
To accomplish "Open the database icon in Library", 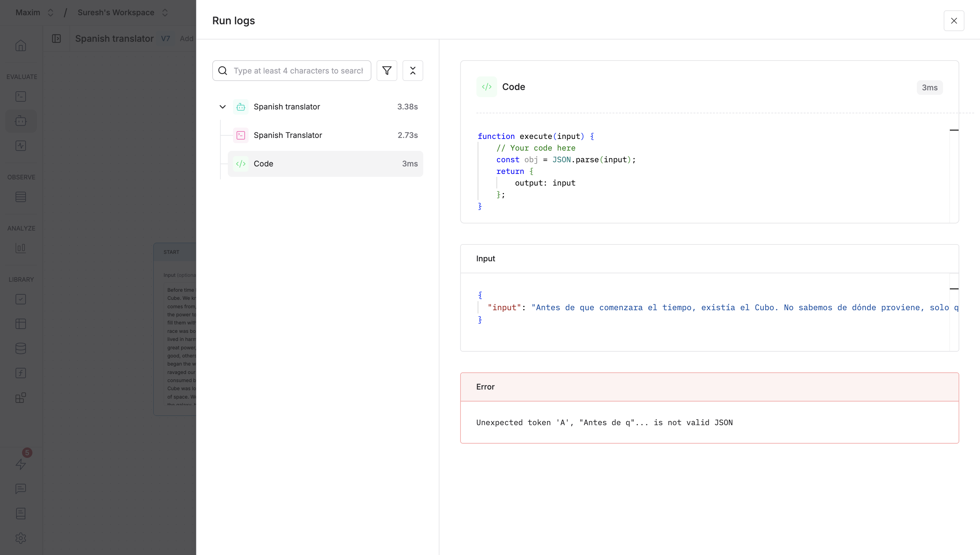I will [x=21, y=348].
